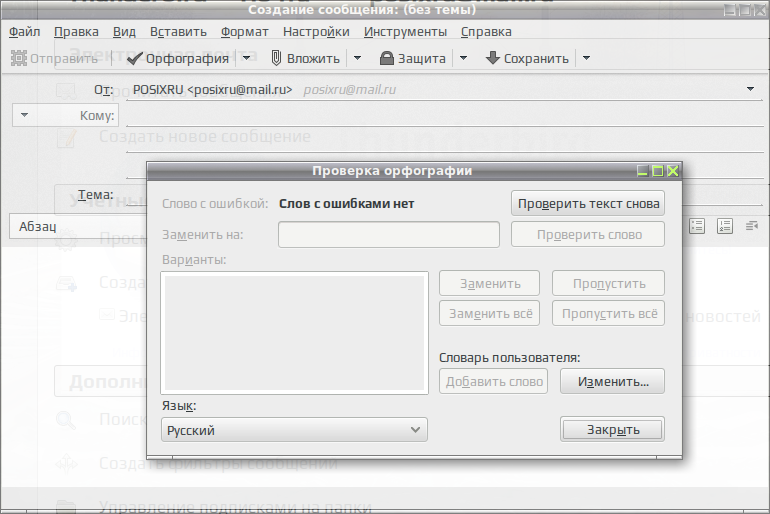Expand the Защита dropdown arrow
The width and height of the screenshot is (770, 514).
463,58
